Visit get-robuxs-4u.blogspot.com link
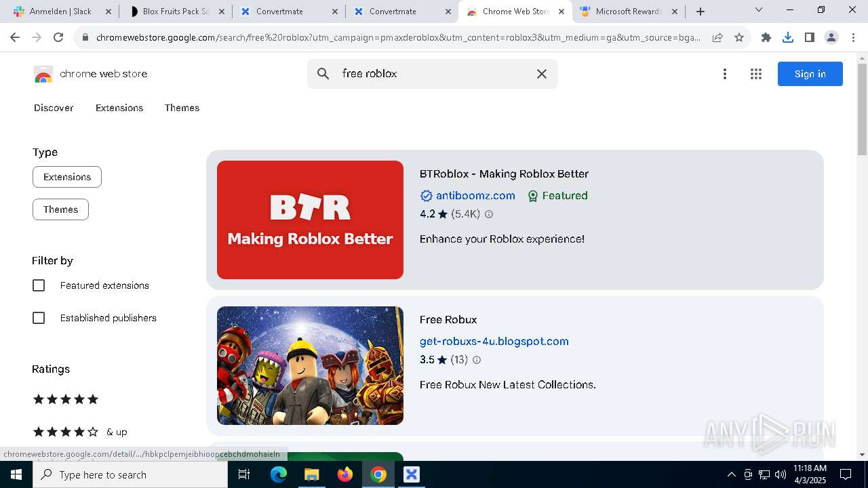The width and height of the screenshot is (868, 488). 494,342
